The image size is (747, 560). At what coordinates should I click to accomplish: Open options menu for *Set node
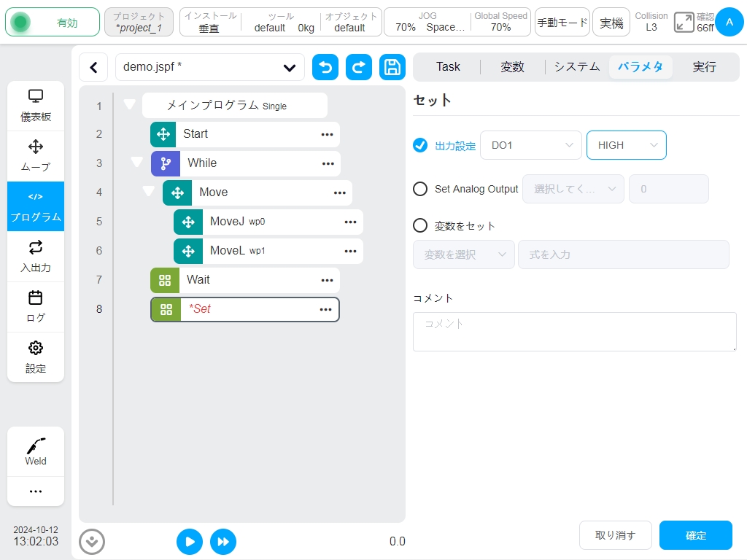[326, 309]
